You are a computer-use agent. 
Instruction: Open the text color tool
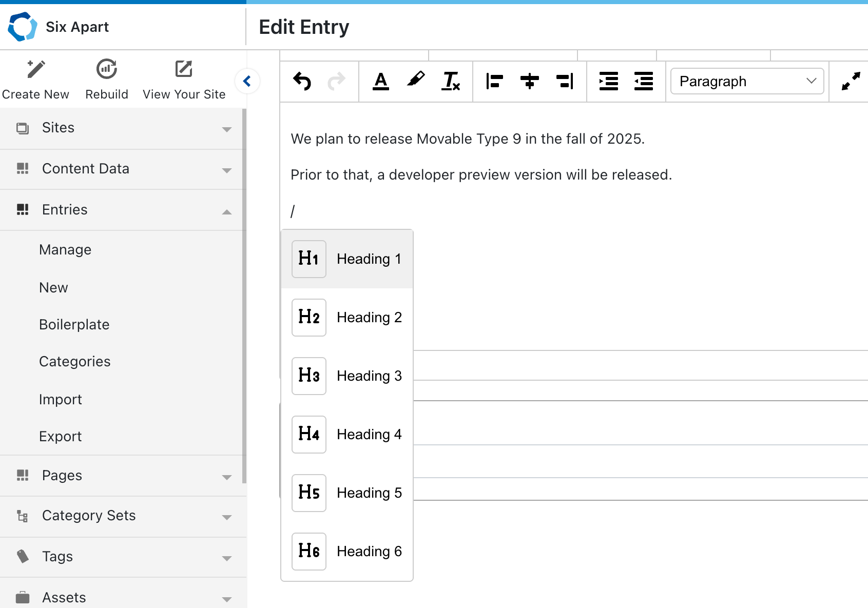(380, 81)
